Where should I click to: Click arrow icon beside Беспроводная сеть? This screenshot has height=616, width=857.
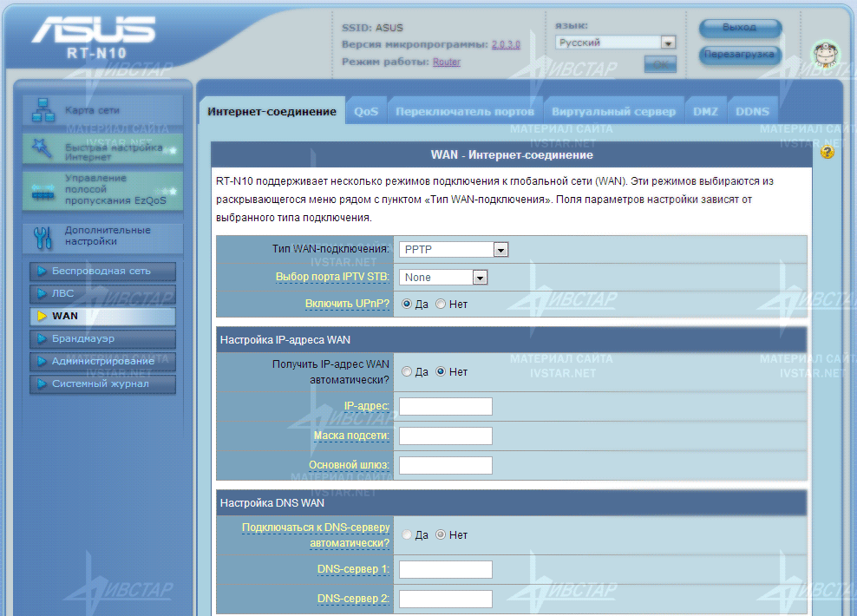coord(41,271)
